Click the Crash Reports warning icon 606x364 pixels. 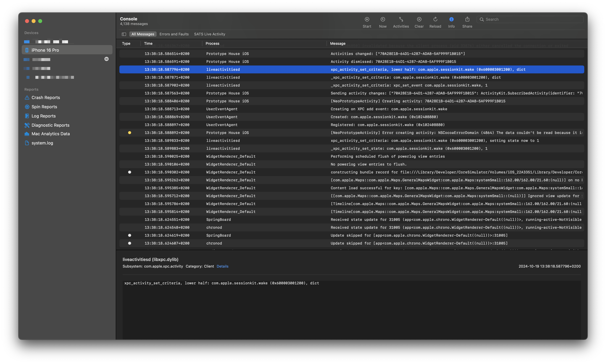pyautogui.click(x=27, y=98)
